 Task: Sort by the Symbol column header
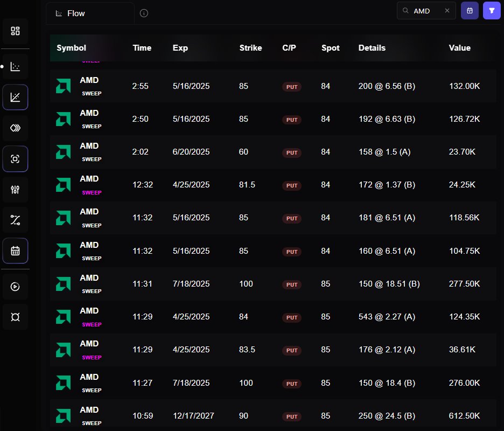point(72,48)
